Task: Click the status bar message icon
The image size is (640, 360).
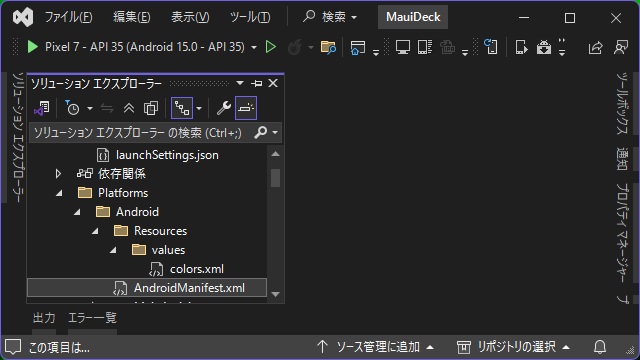Action: click(x=13, y=347)
